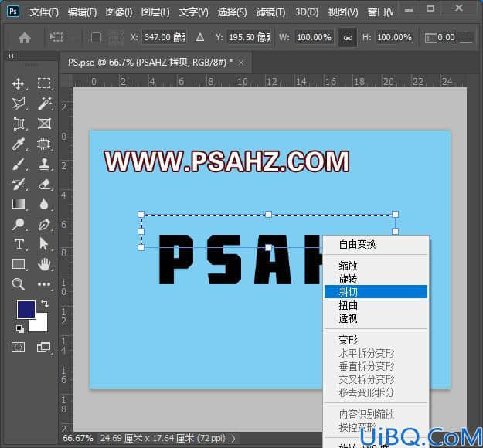Click the transform tool preset icon

(56, 38)
